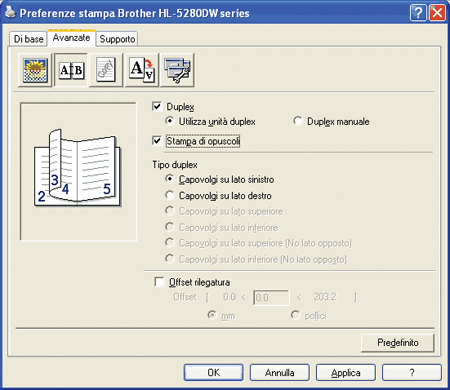Uncheck Stampa di opuscoli checkbox
Screen dimensions: 450x390
(157, 141)
